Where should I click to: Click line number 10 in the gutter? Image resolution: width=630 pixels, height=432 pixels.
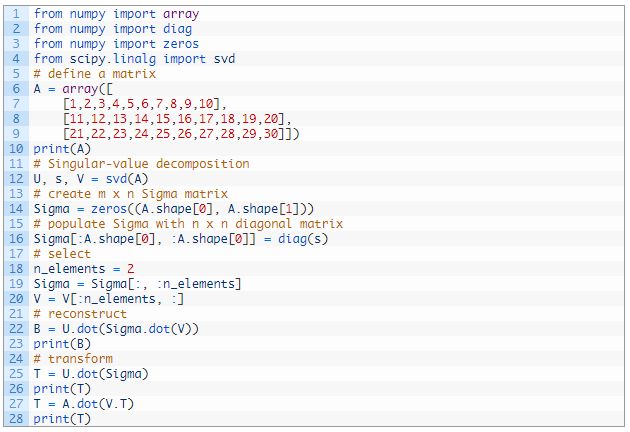(x=17, y=149)
